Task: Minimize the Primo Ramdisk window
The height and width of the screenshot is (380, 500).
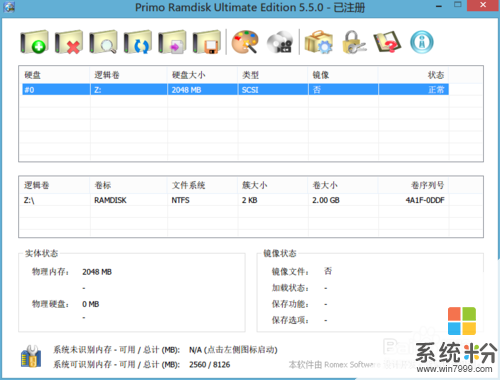Action: coord(439,6)
